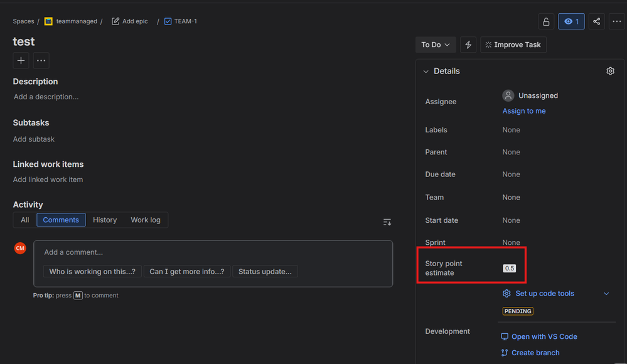Open the Details panel settings gear
Image resolution: width=627 pixels, height=364 pixels.
pyautogui.click(x=610, y=71)
